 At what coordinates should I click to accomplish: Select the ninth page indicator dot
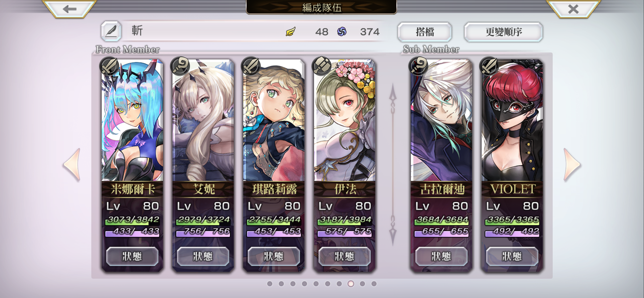click(362, 283)
